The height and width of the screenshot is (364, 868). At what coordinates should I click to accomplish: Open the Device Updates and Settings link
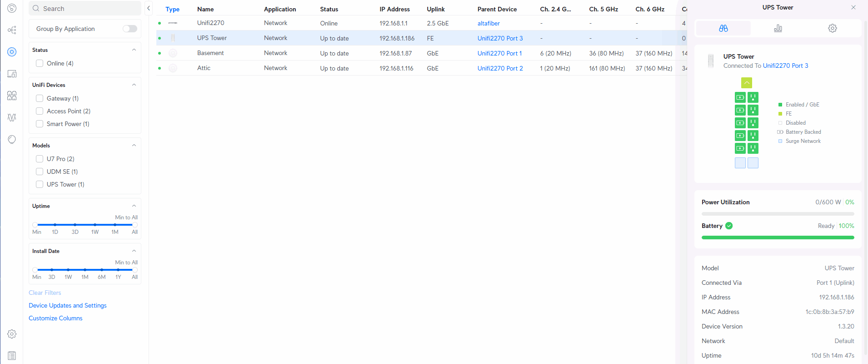[68, 305]
